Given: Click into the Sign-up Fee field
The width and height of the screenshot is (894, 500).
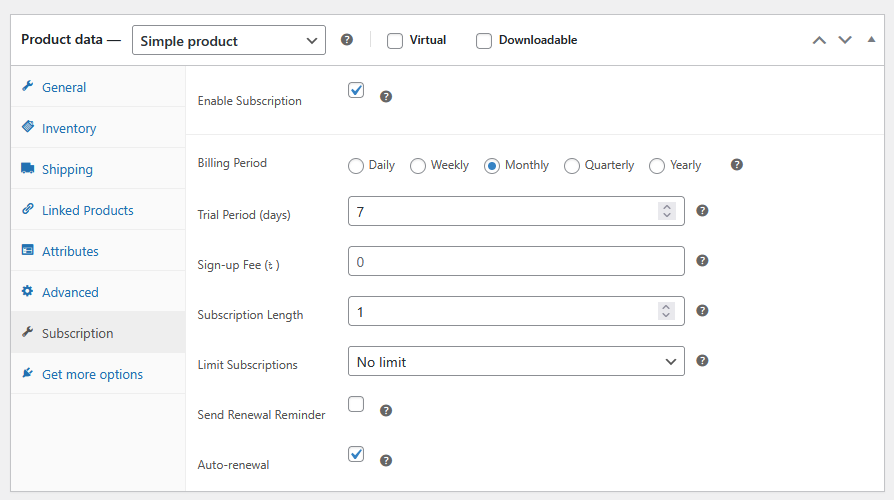Looking at the screenshot, I should pos(516,261).
